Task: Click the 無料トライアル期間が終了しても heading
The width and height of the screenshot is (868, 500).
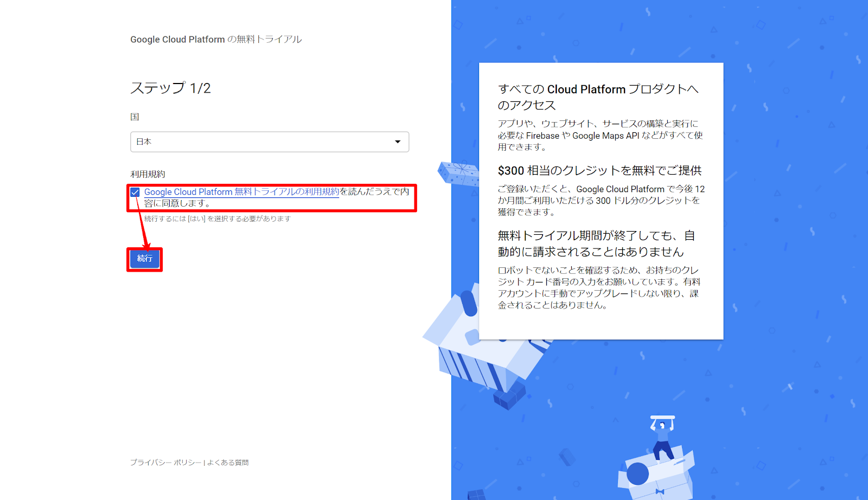Action: (x=597, y=243)
